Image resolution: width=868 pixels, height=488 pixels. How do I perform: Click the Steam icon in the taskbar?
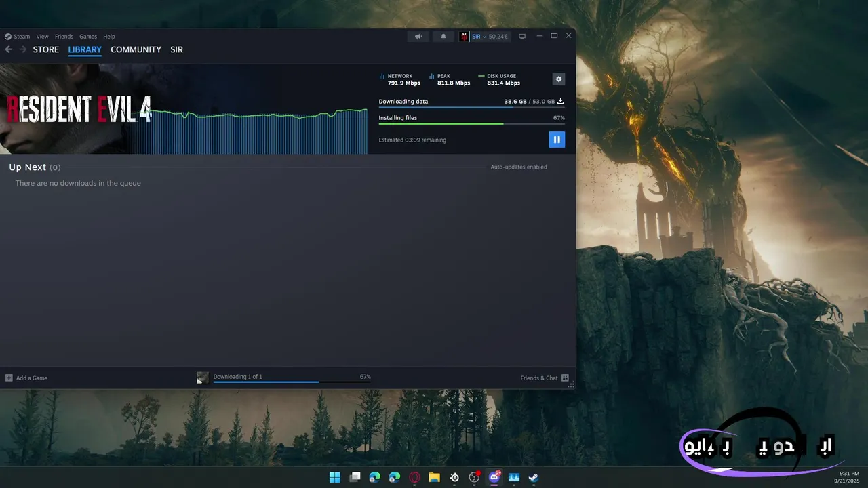(x=534, y=477)
